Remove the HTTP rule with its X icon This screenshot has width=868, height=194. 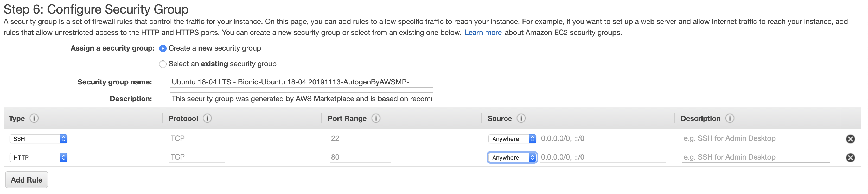click(x=850, y=157)
